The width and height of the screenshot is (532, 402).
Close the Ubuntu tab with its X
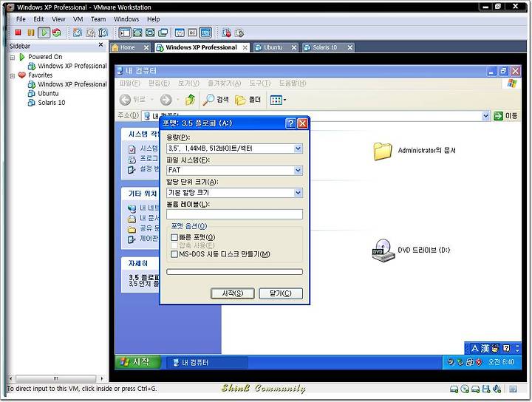coord(294,47)
